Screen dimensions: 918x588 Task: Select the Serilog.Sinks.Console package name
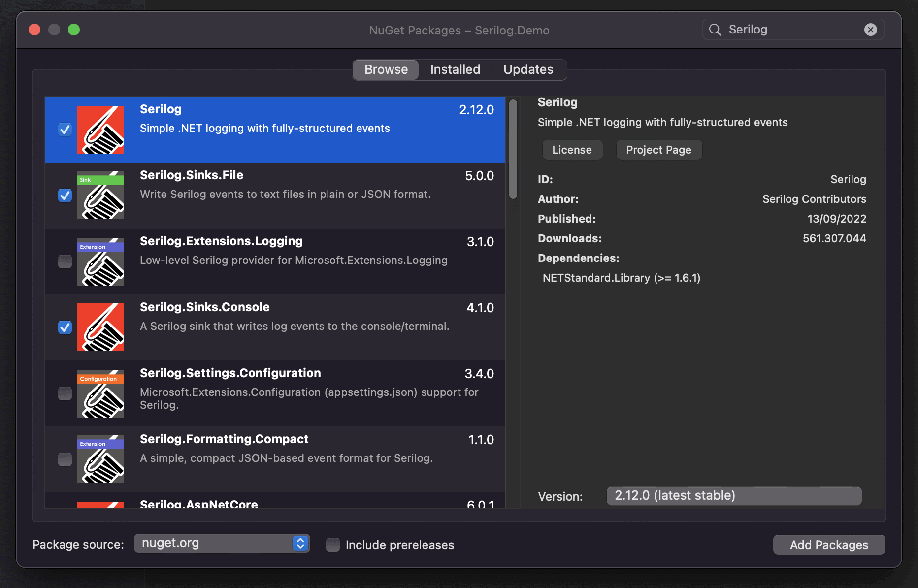point(205,307)
